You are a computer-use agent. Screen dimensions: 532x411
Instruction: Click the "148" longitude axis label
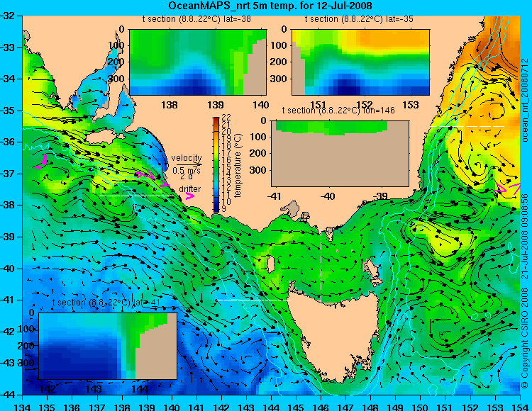pos(370,407)
